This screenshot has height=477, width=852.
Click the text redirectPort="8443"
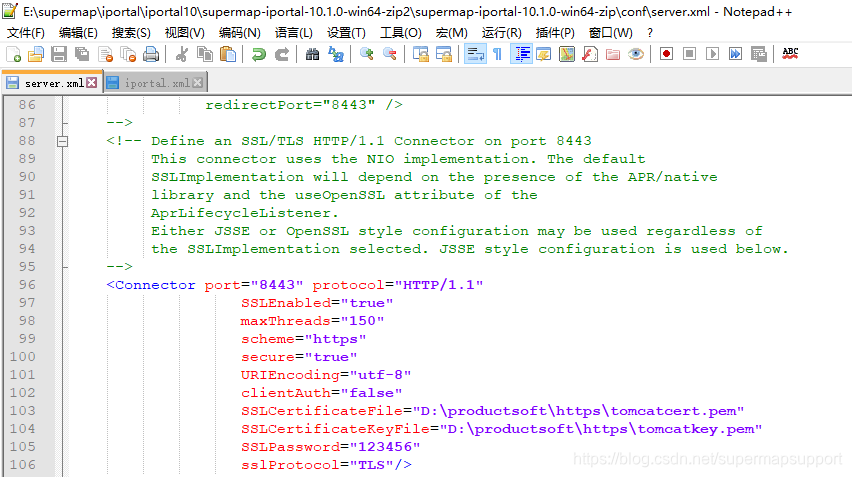(x=290, y=105)
